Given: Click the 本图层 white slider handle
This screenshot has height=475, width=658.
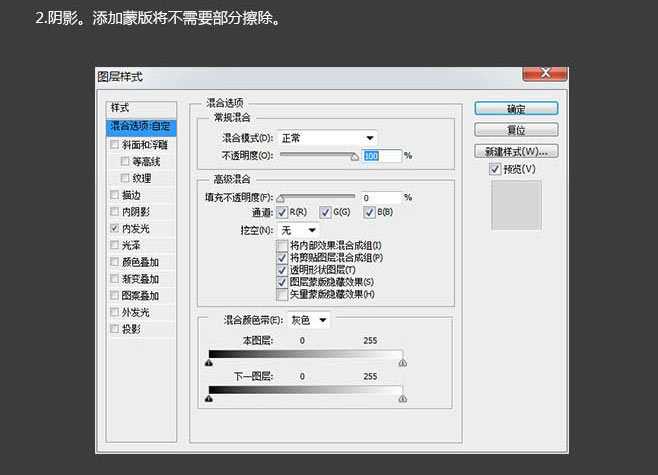Looking at the screenshot, I should point(403,366).
